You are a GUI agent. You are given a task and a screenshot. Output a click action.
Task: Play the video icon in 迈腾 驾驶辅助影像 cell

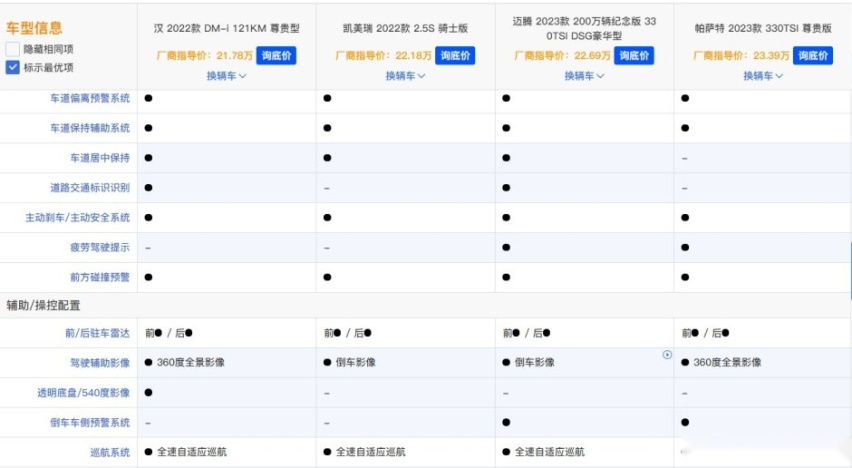[x=667, y=355]
